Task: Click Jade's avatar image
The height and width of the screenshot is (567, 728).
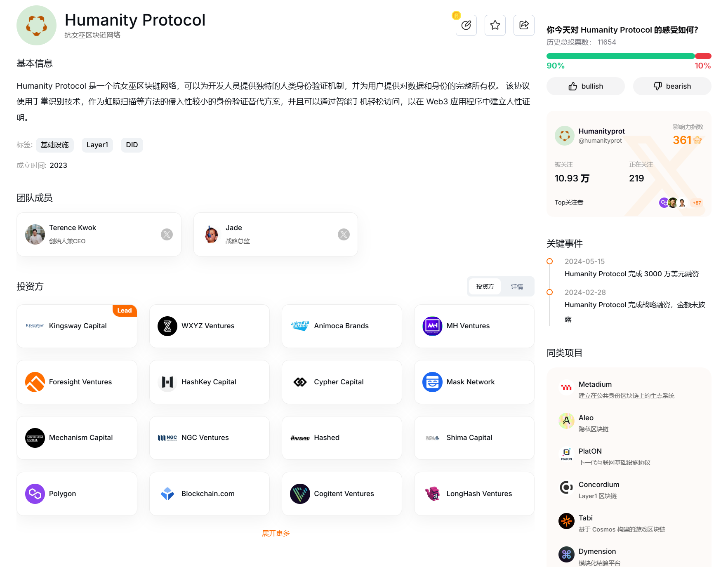Action: point(212,235)
